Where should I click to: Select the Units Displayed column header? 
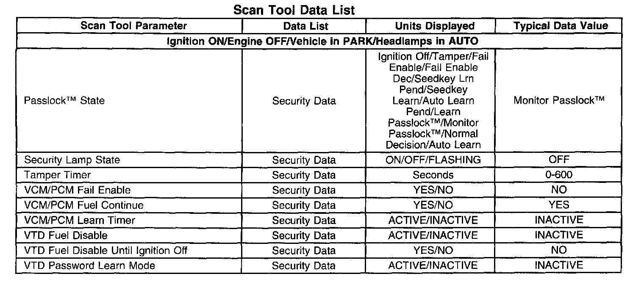click(434, 26)
